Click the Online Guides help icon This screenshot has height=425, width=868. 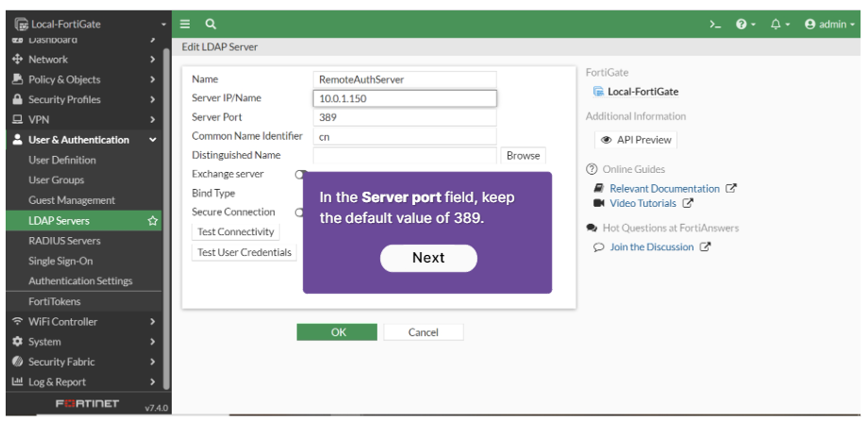tap(592, 169)
